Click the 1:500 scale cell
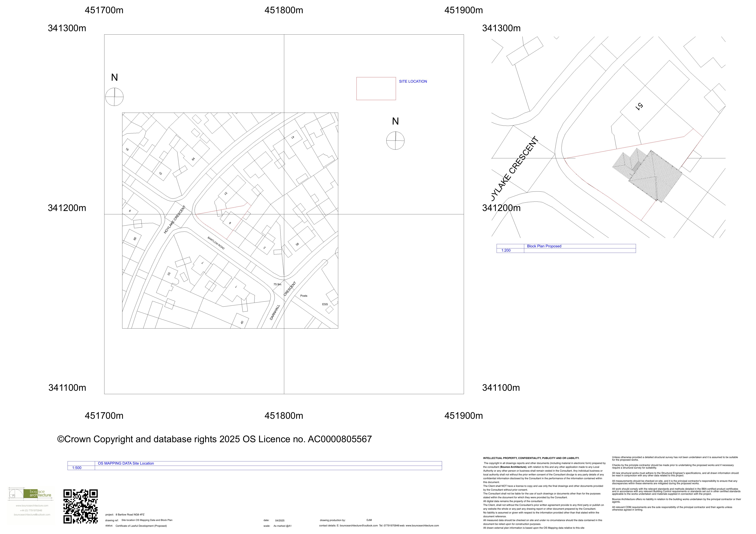 [77, 468]
